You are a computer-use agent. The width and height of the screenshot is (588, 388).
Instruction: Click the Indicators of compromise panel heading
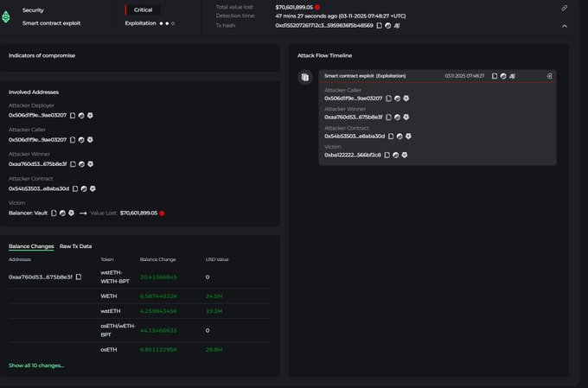(42, 55)
